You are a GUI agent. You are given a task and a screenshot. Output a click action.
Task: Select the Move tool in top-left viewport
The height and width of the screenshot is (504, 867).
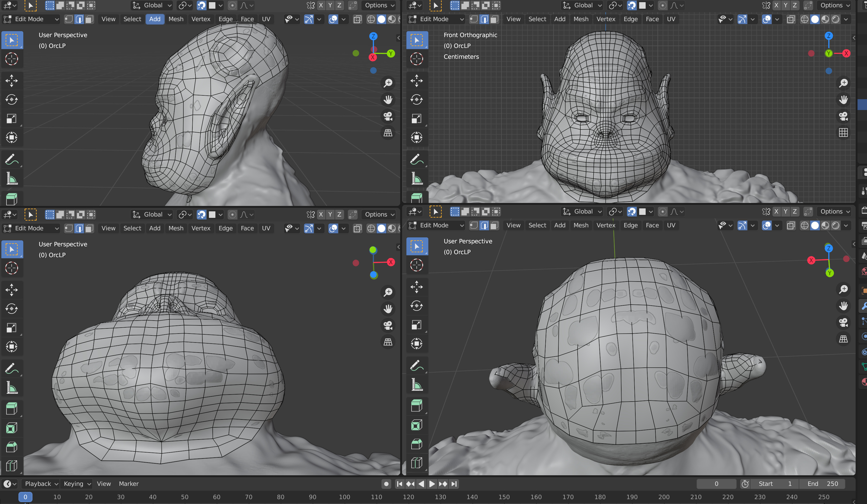point(12,81)
